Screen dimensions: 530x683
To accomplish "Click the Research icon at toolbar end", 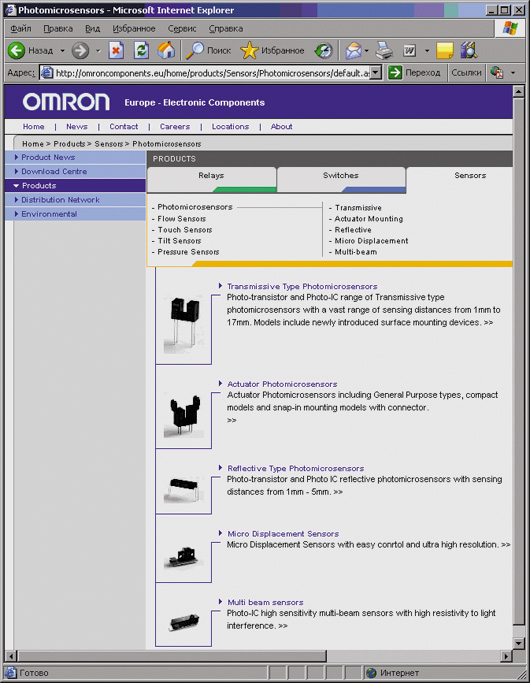I will 469,51.
